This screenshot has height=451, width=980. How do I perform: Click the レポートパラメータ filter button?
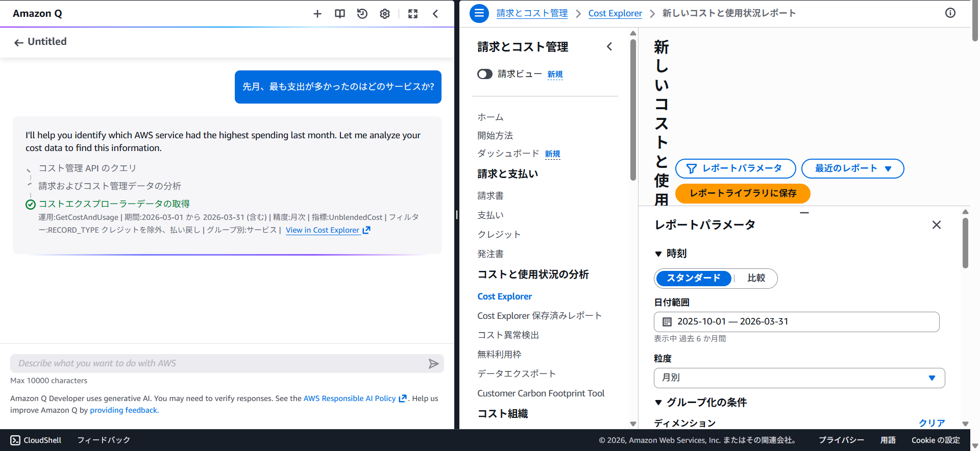tap(736, 168)
